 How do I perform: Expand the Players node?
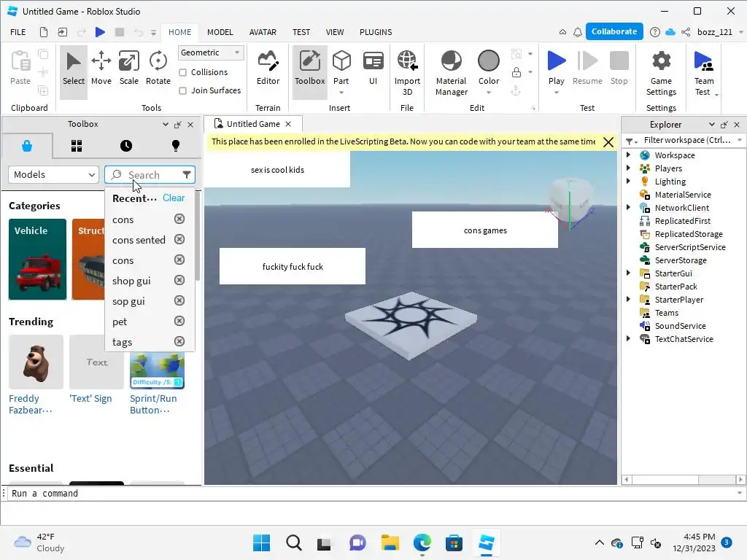[628, 168]
